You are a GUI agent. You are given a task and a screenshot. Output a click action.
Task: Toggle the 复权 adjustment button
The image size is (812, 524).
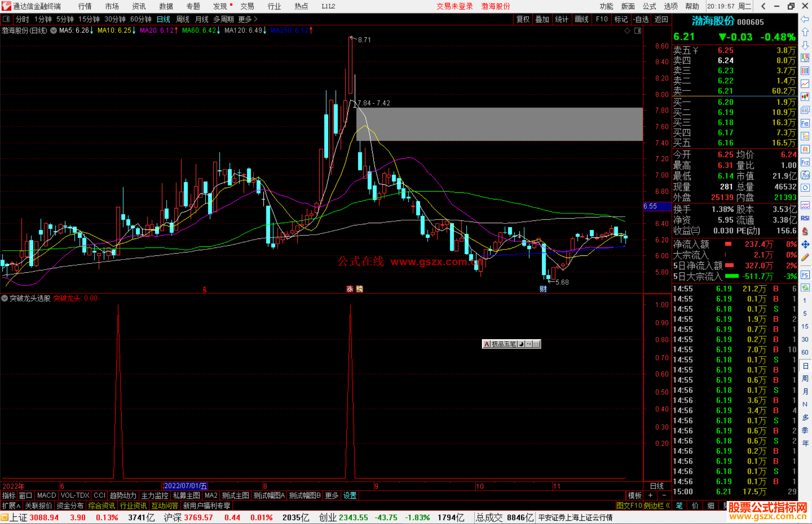point(523,19)
